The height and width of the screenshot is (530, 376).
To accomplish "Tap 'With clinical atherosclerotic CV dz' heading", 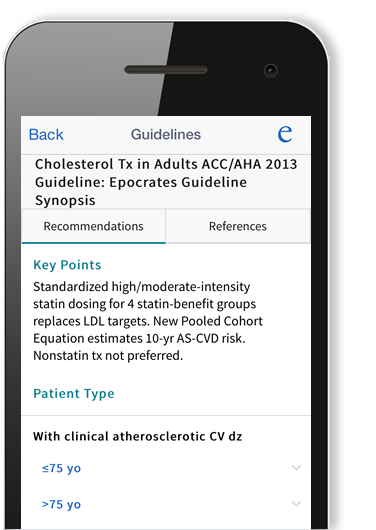I will (138, 436).
